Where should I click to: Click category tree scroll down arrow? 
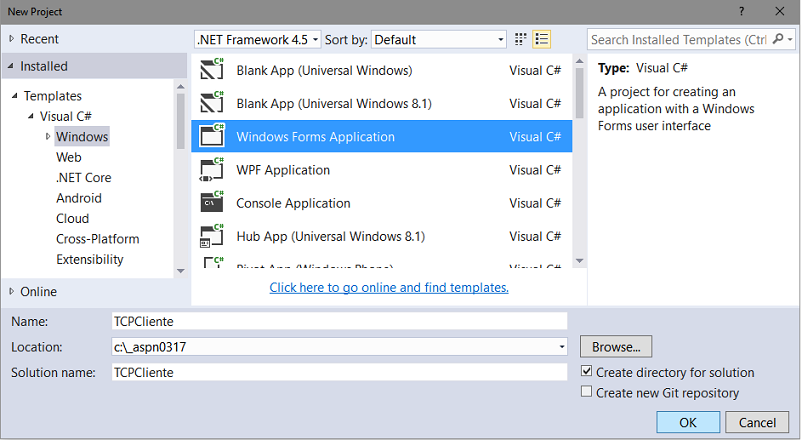tap(181, 271)
